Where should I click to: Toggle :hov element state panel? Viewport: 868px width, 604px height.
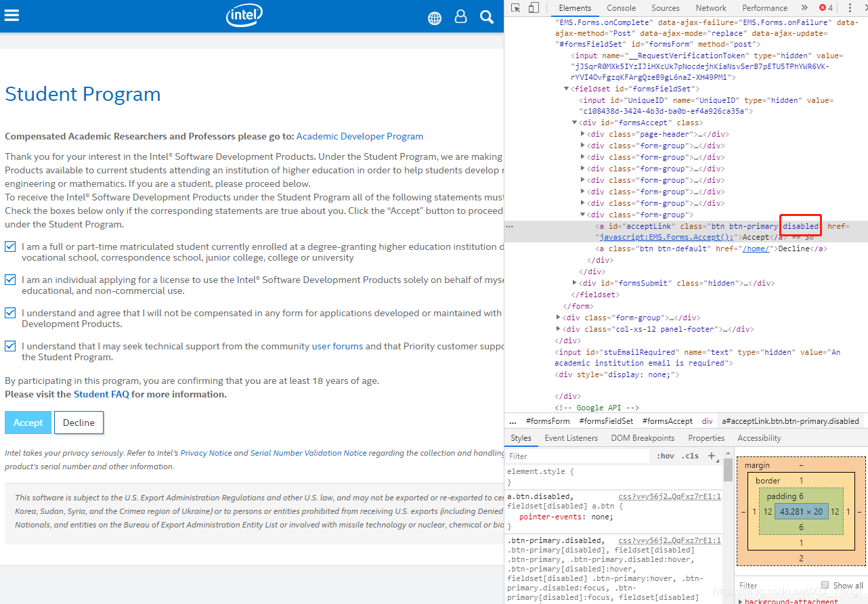[x=666, y=456]
